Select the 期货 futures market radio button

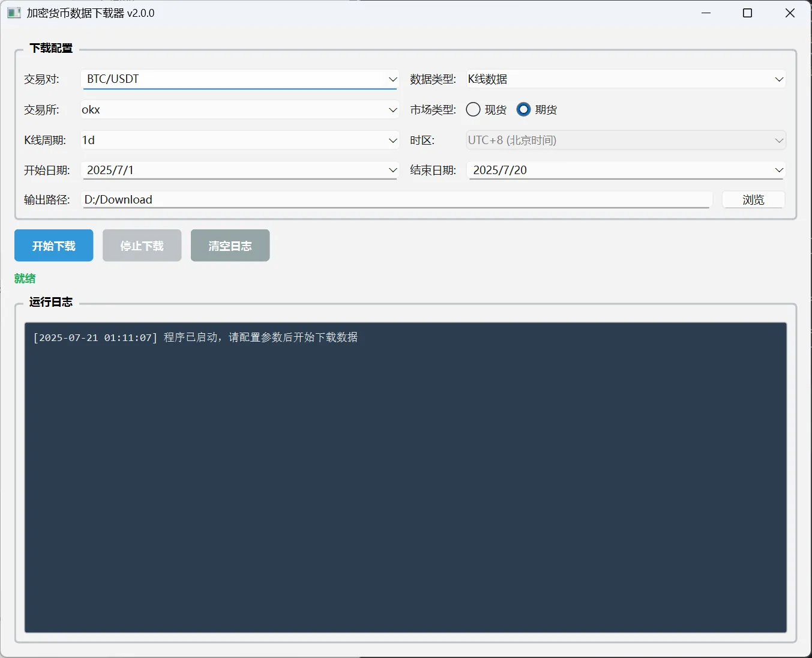point(524,109)
